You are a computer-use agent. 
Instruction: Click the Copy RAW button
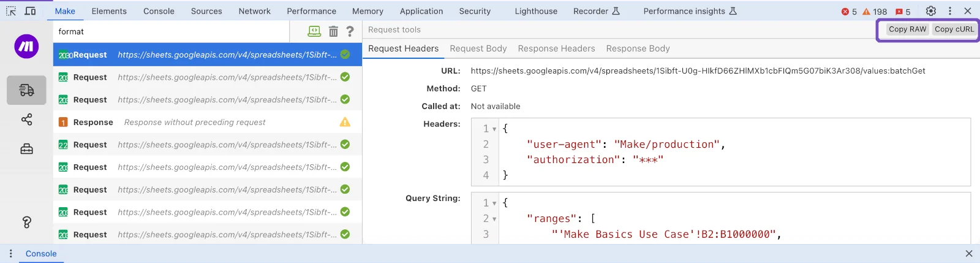point(907,29)
